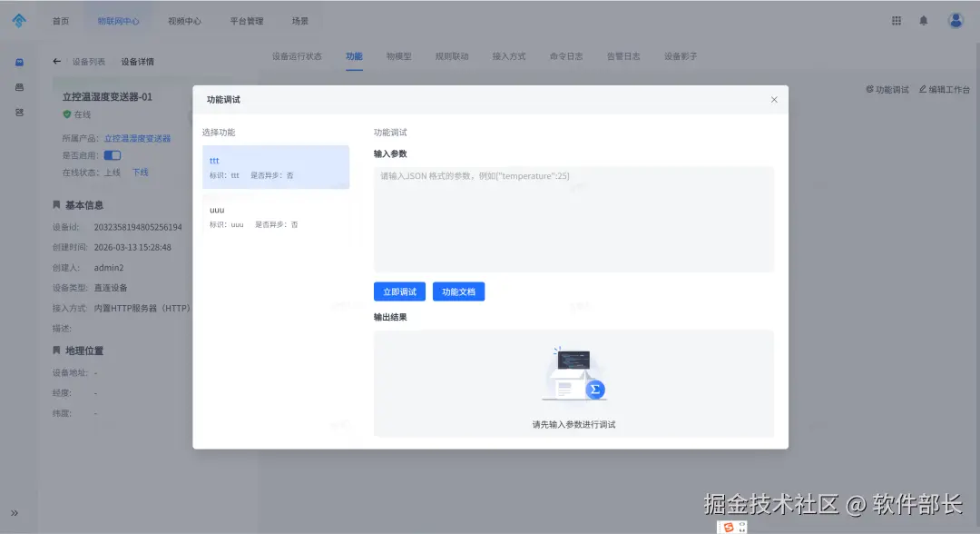Click the back arrow beside 设备列表 breadcrumb
Screen dimensions: 980x534
point(56,62)
